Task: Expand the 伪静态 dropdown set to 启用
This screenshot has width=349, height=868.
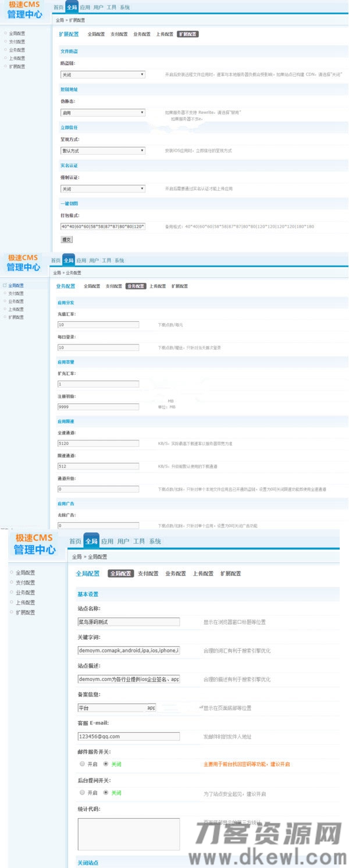Action: pyautogui.click(x=102, y=113)
